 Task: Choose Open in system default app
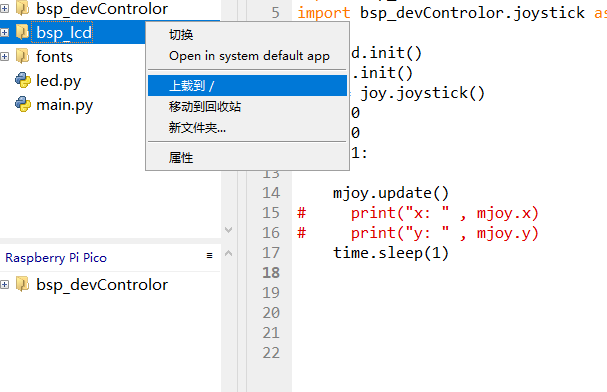point(247,56)
